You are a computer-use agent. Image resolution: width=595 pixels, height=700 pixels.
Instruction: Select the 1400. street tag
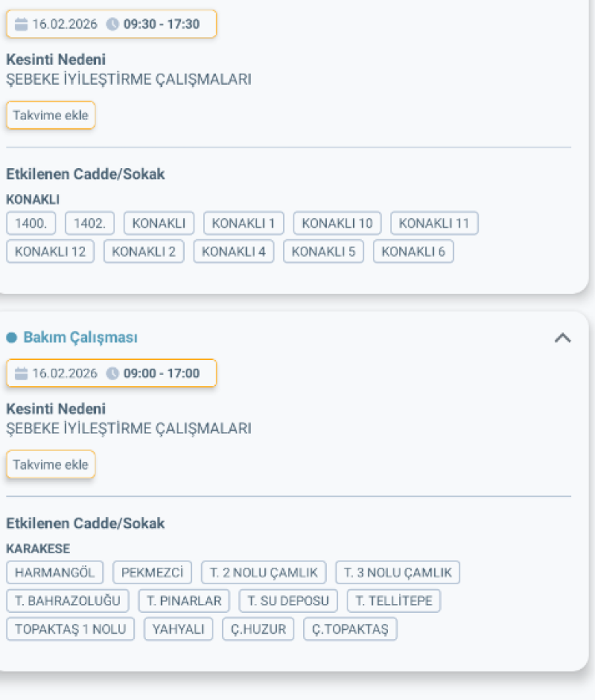click(31, 224)
